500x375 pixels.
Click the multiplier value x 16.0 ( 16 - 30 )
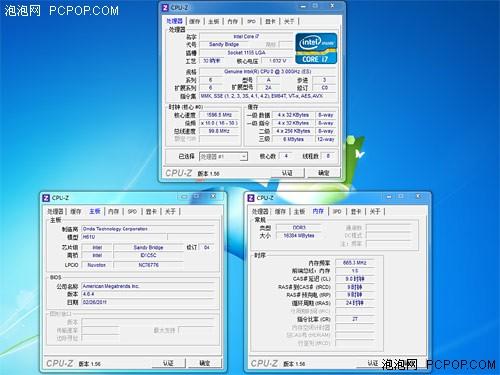pos(219,123)
